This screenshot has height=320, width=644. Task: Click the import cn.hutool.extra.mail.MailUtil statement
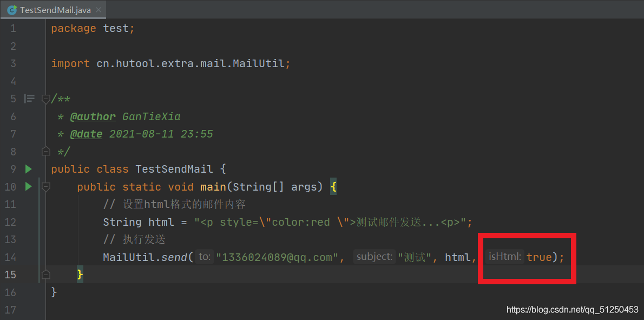171,64
